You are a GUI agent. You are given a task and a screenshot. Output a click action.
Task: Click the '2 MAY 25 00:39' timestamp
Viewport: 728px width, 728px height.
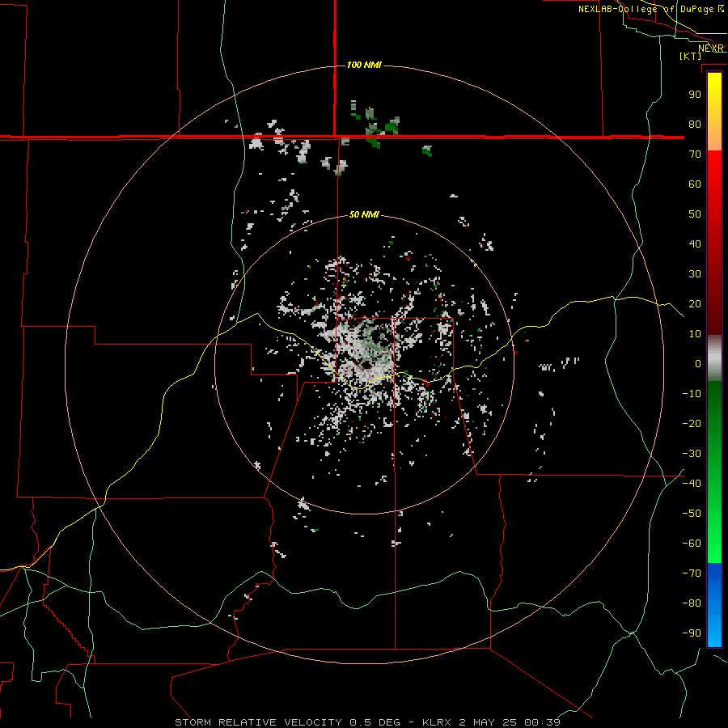[510, 722]
